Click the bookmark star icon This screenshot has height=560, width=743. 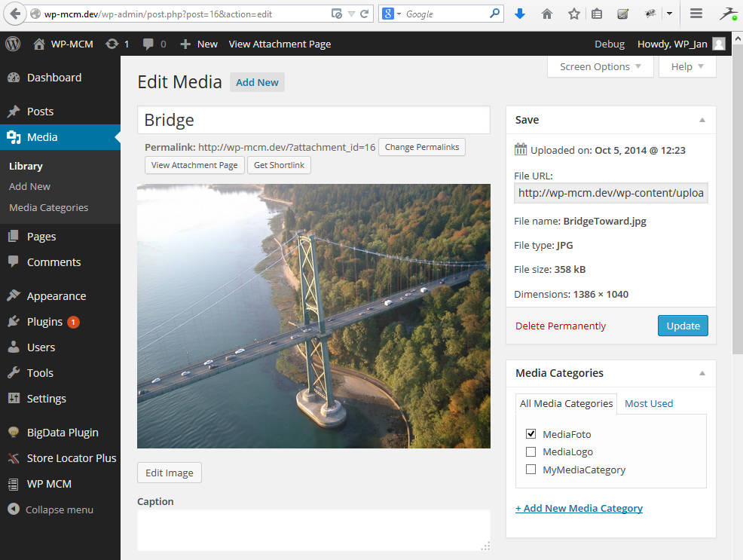574,14
